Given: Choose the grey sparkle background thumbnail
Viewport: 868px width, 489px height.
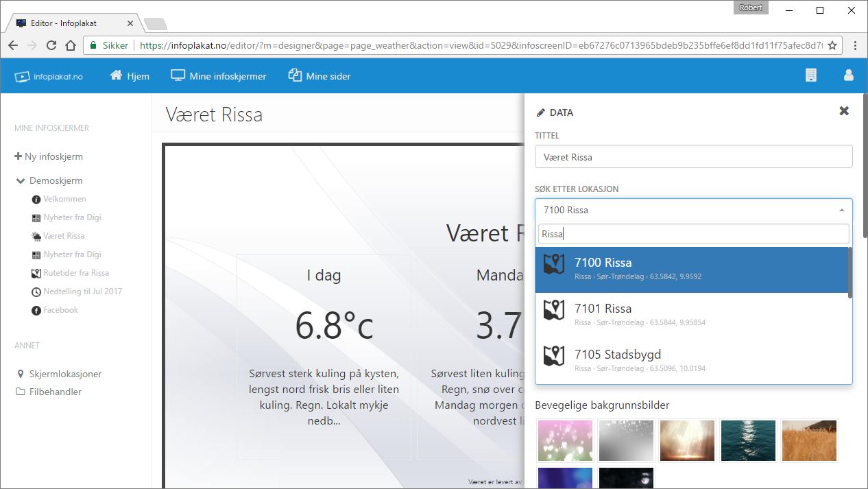Looking at the screenshot, I should pos(626,440).
